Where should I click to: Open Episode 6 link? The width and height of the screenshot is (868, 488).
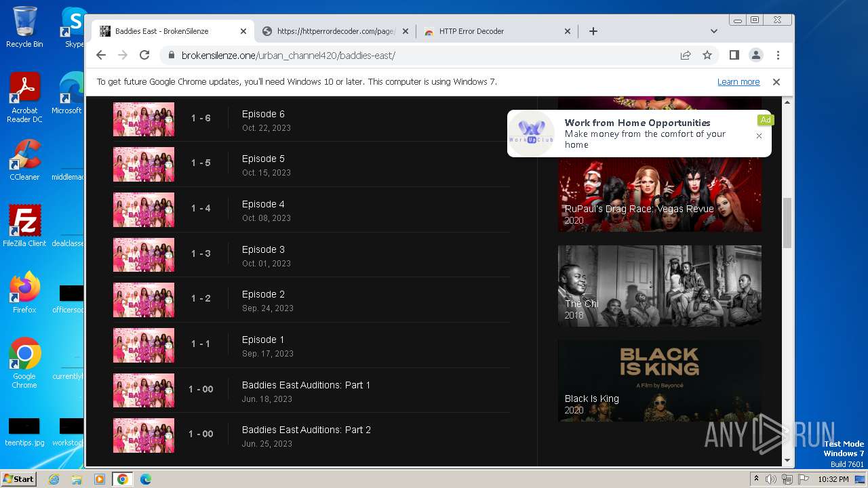263,114
